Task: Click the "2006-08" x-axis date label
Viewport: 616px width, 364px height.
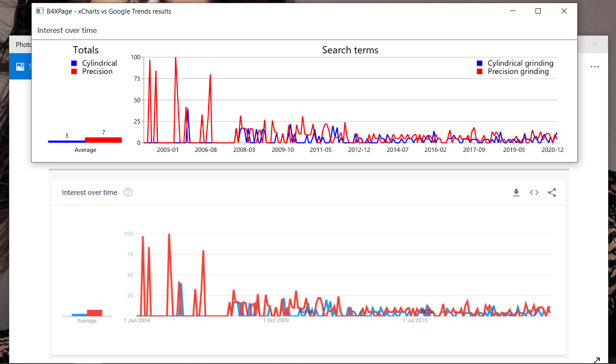Action: point(206,150)
